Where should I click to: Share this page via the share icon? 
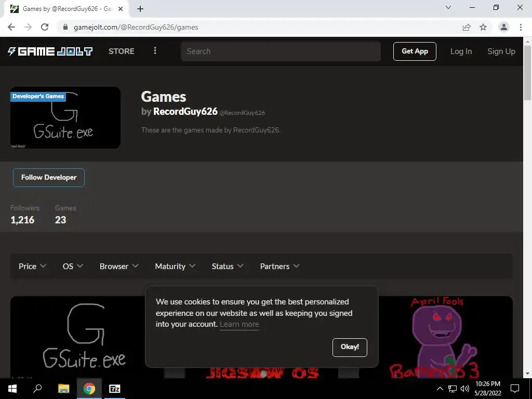(467, 27)
